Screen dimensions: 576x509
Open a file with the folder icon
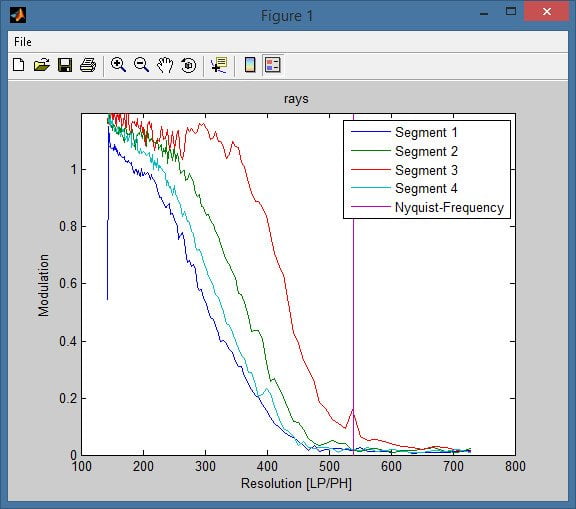(x=42, y=65)
